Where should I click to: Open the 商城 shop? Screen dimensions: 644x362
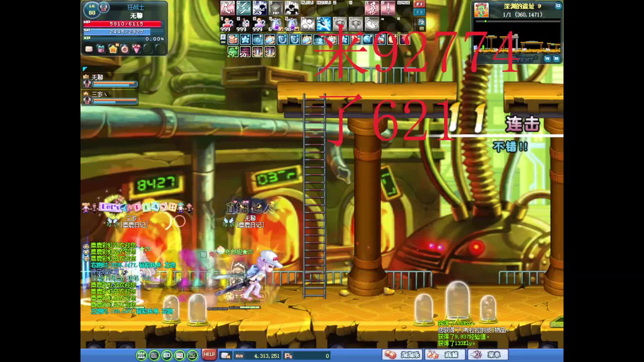[445, 355]
